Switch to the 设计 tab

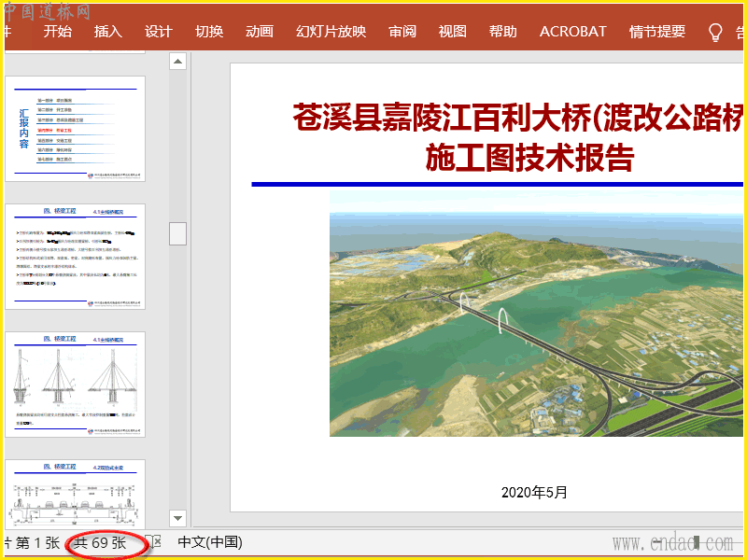159,32
